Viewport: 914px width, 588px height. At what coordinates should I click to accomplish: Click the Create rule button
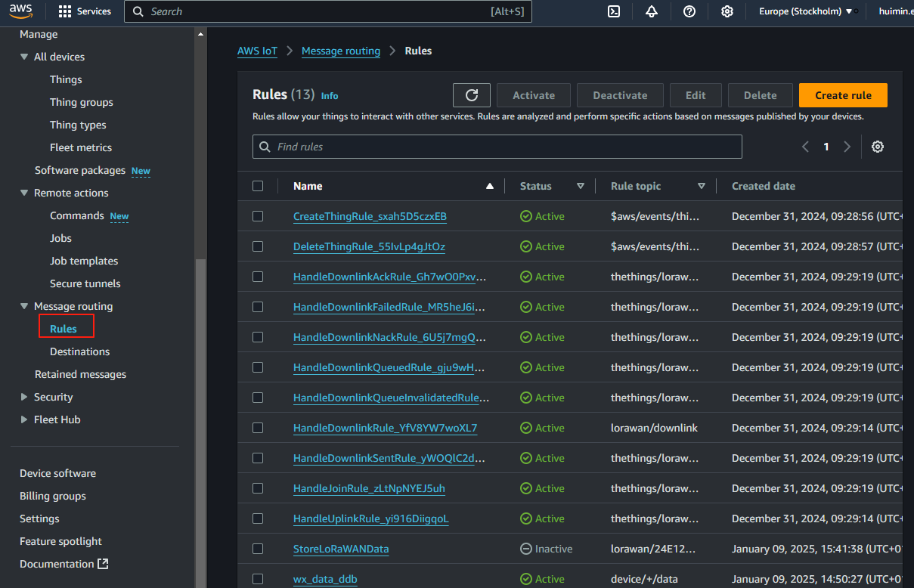(843, 95)
